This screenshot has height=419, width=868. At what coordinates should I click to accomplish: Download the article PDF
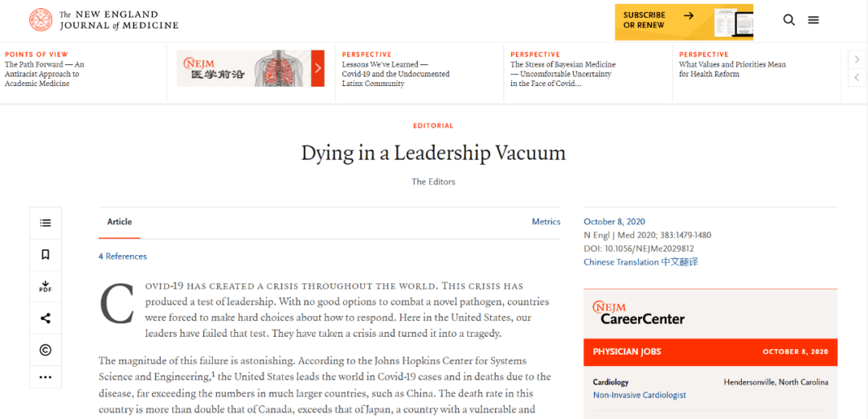coord(45,286)
